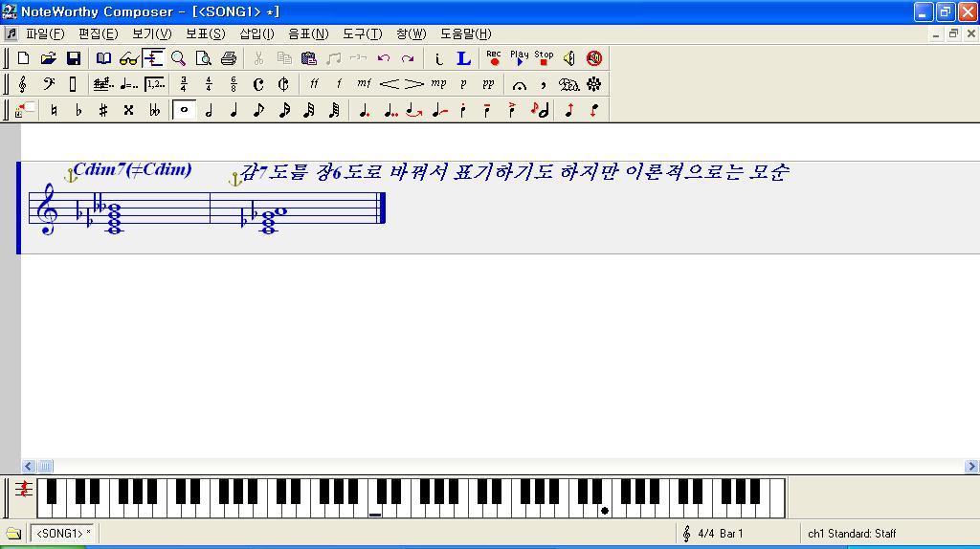Click the <SONG1> document tab
This screenshot has width=980, height=549.
63,534
